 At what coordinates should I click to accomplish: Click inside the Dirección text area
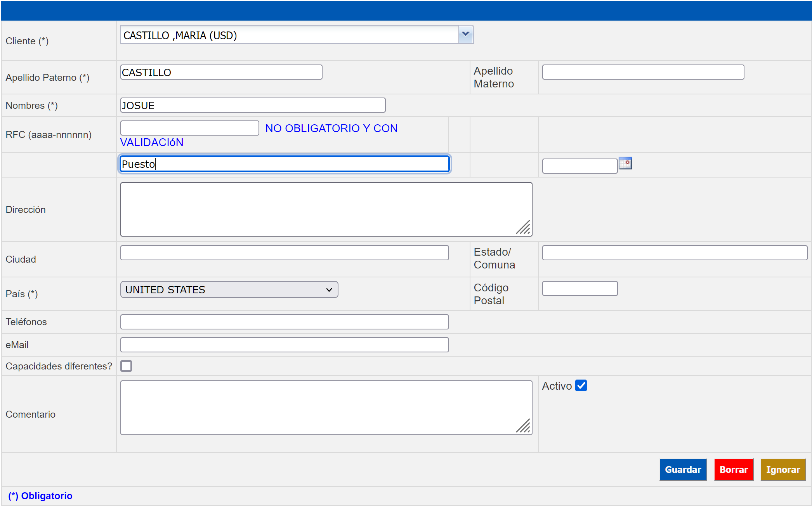tap(326, 209)
